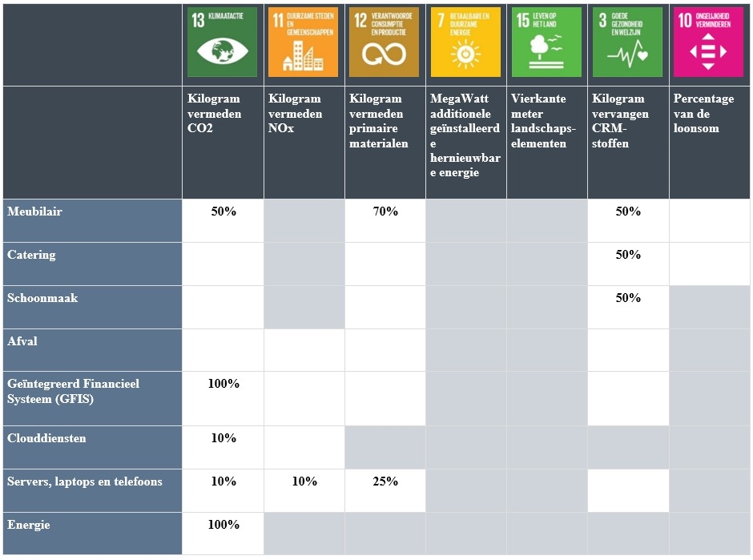Select the Kilogram vermeden NOx column header
The height and width of the screenshot is (560, 753).
click(295, 113)
